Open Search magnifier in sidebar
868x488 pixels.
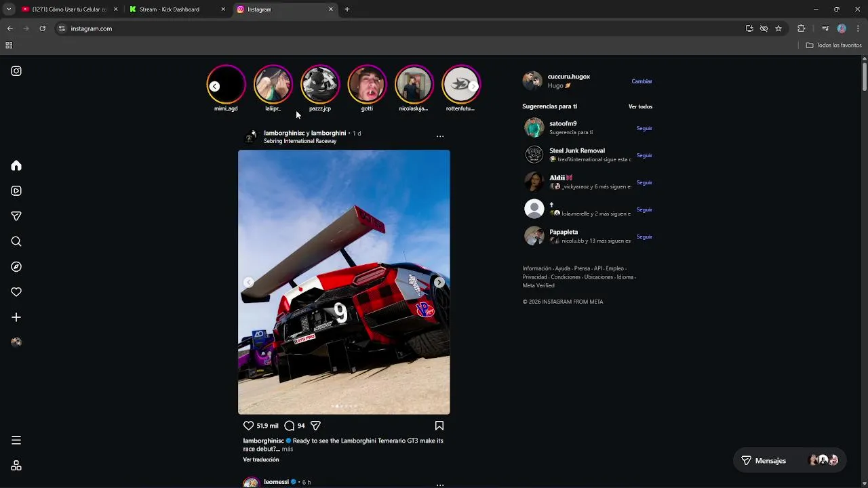16,241
